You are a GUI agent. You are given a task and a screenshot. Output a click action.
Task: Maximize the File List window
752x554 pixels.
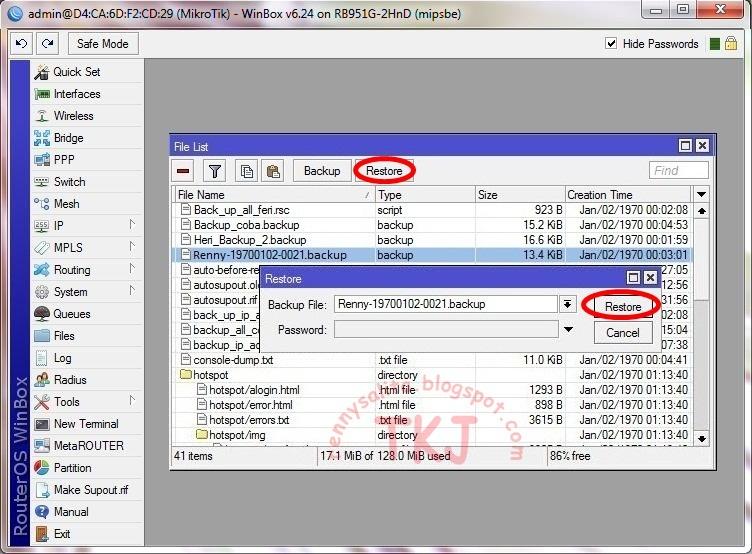(x=685, y=146)
